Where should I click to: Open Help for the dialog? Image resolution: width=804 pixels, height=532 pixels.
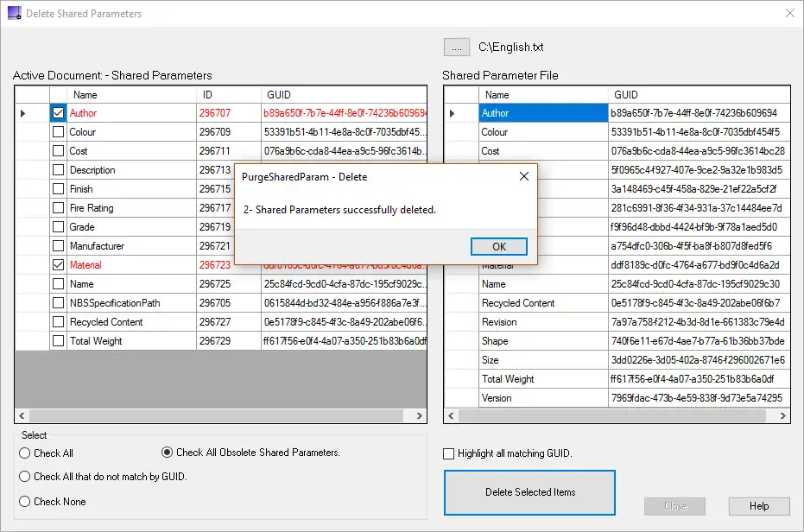point(759,506)
